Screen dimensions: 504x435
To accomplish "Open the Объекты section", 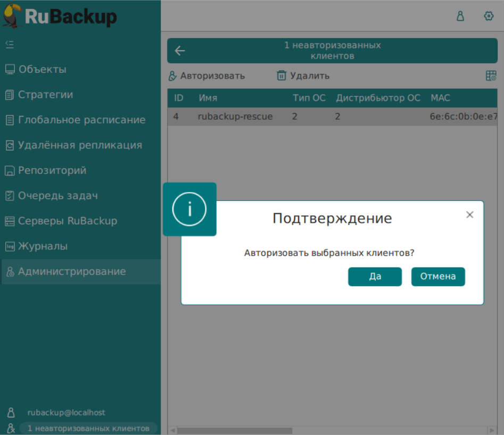I will click(x=42, y=70).
